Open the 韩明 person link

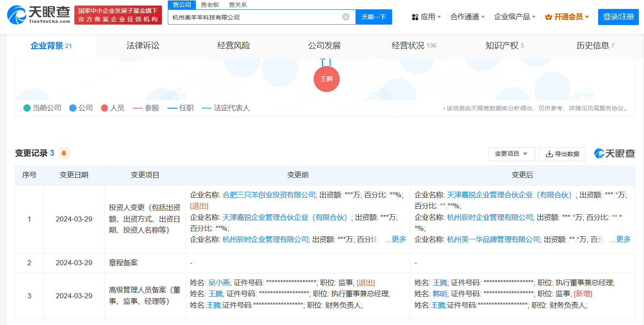tap(440, 294)
